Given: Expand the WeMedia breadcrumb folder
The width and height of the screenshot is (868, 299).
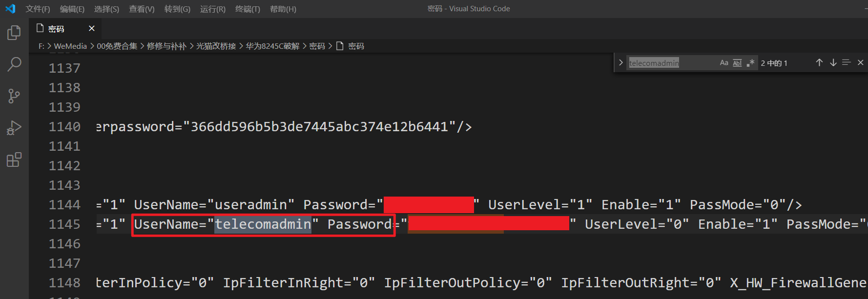Looking at the screenshot, I should click(x=70, y=46).
